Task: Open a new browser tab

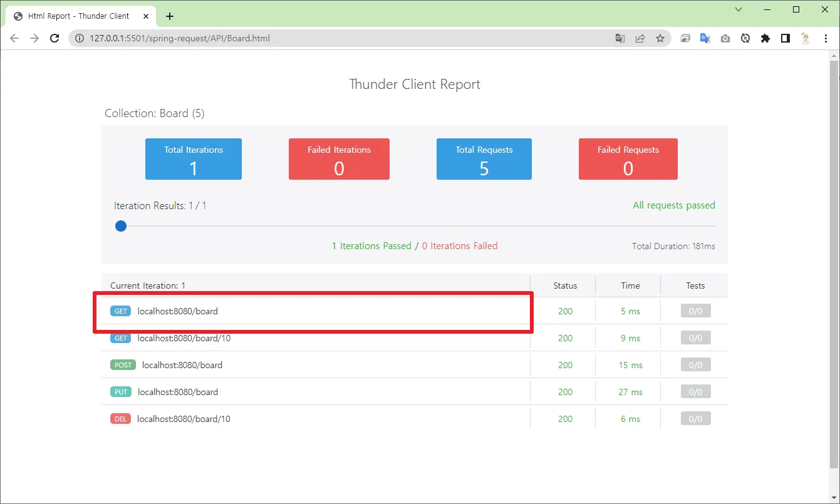Action: (x=170, y=16)
